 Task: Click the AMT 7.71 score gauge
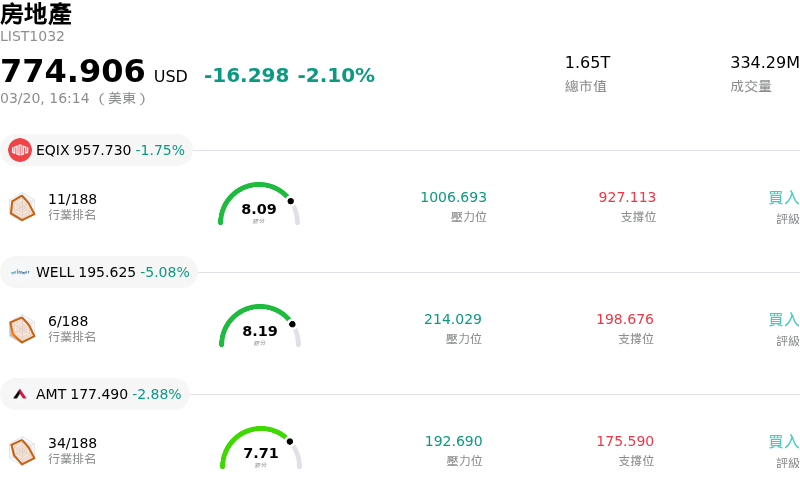(261, 450)
